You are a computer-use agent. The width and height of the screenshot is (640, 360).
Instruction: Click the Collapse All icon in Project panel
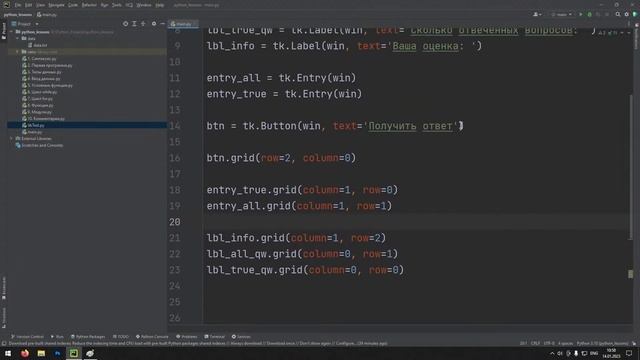point(143,24)
